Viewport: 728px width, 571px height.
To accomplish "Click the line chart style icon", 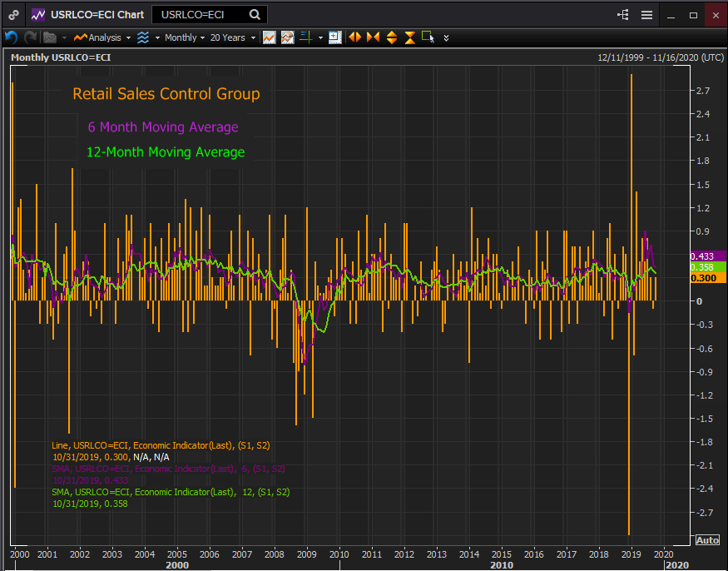I will (x=269, y=37).
